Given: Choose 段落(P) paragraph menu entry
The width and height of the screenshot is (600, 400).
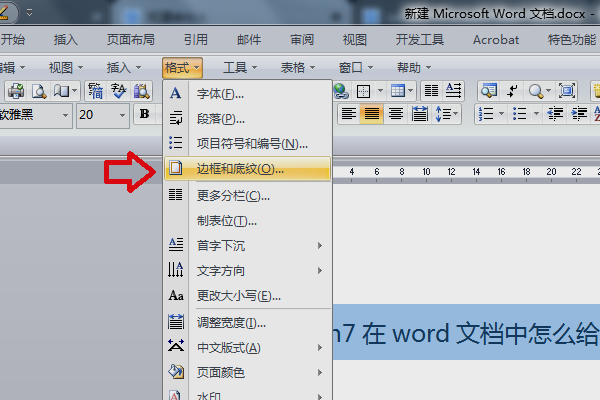Looking at the screenshot, I should click(247, 119).
